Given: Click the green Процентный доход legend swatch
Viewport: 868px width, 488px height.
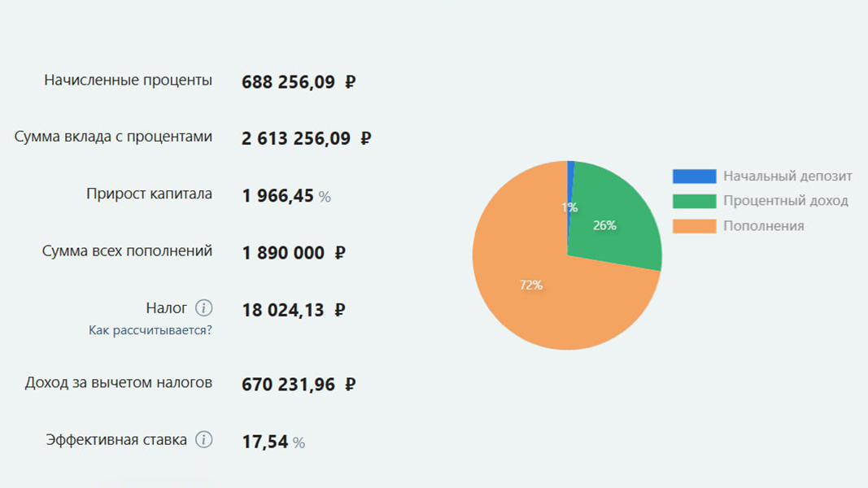Looking at the screenshot, I should pyautogui.click(x=694, y=201).
